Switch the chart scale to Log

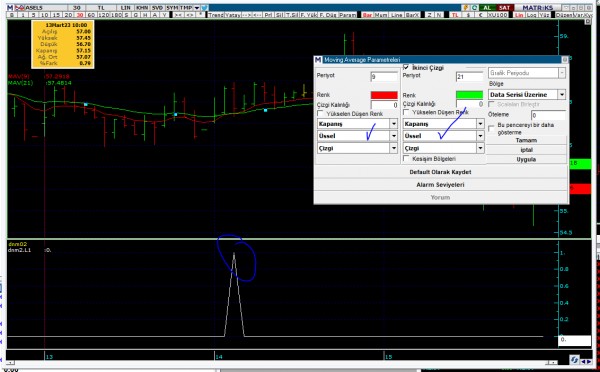coord(532,15)
